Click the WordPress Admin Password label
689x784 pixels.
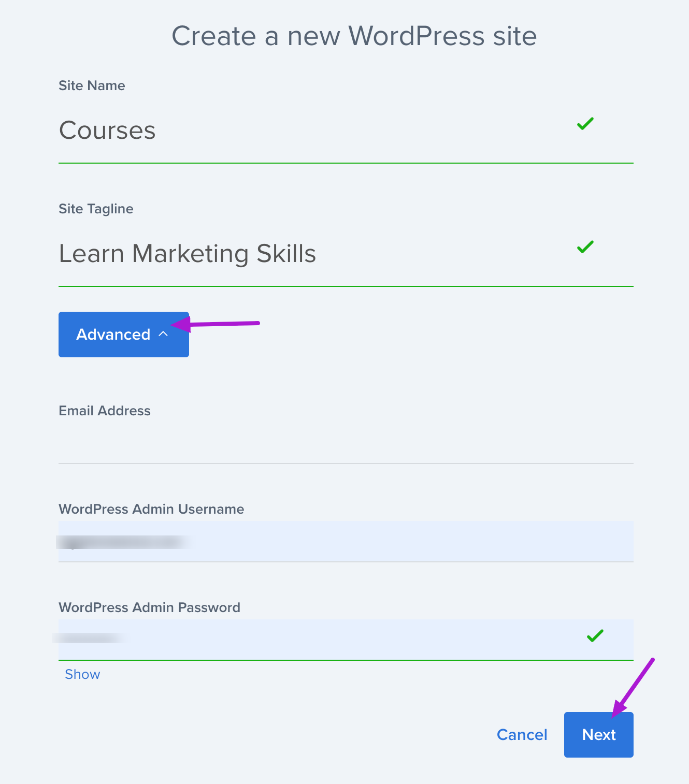(x=149, y=607)
